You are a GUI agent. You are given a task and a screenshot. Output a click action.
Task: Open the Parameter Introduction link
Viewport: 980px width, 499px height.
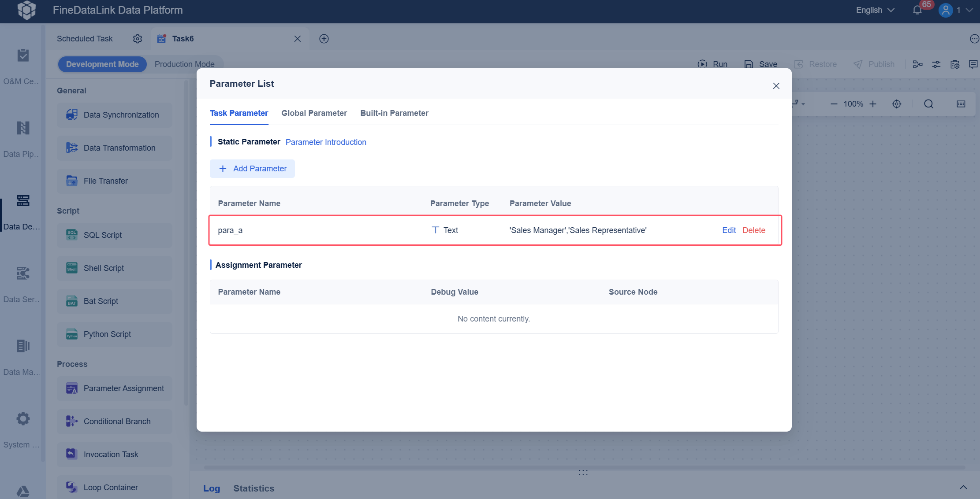coord(326,142)
